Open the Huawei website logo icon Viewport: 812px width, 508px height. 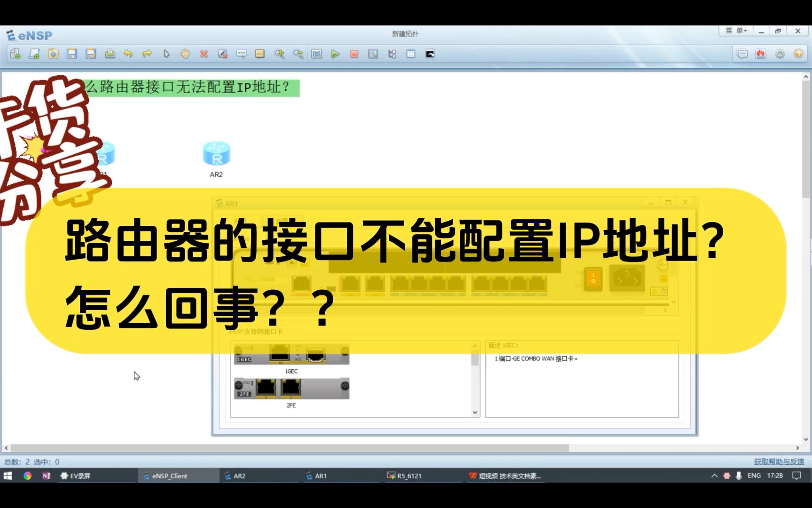point(761,54)
